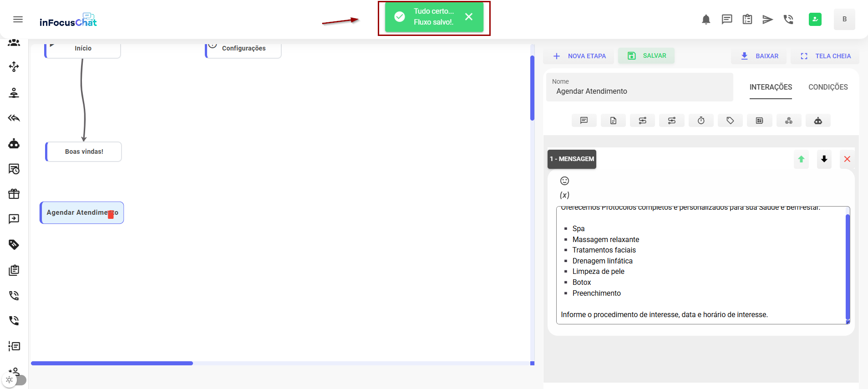The height and width of the screenshot is (389, 868).
Task: Switch to the CONDIÇÕES tab
Action: pos(828,87)
